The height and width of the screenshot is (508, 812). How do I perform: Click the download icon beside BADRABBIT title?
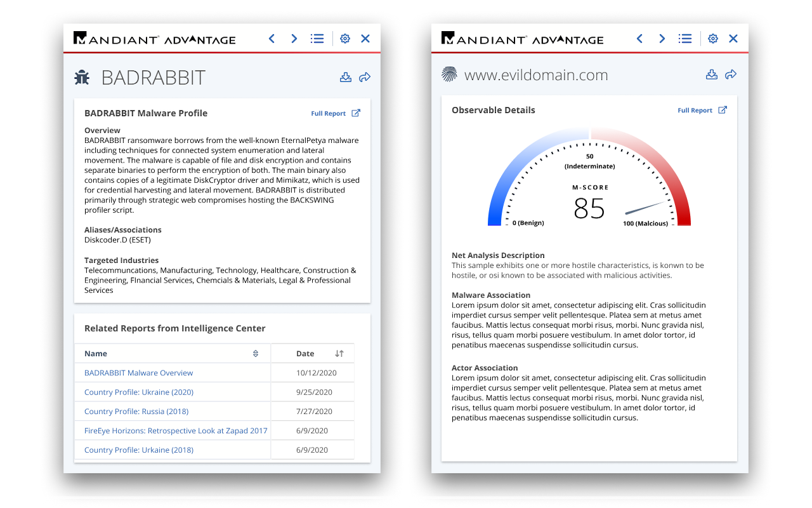[346, 77]
